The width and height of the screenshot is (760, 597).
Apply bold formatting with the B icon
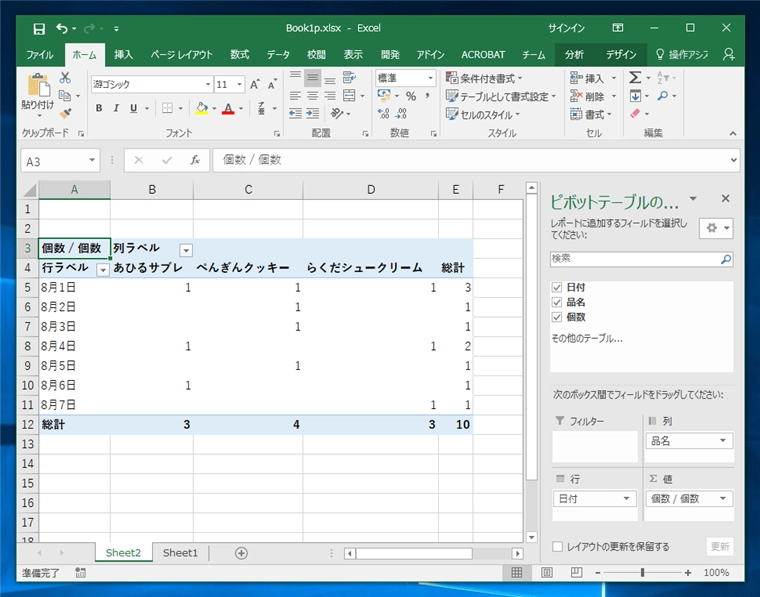pos(98,109)
